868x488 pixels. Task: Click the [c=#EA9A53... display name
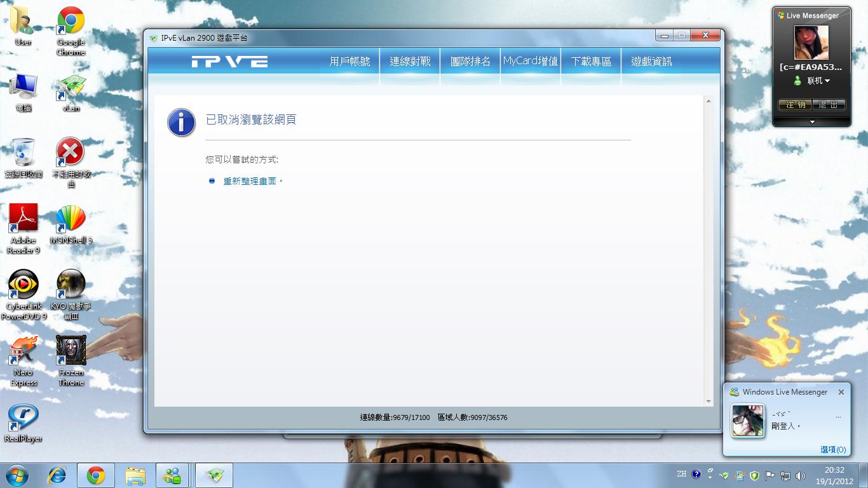coord(811,67)
